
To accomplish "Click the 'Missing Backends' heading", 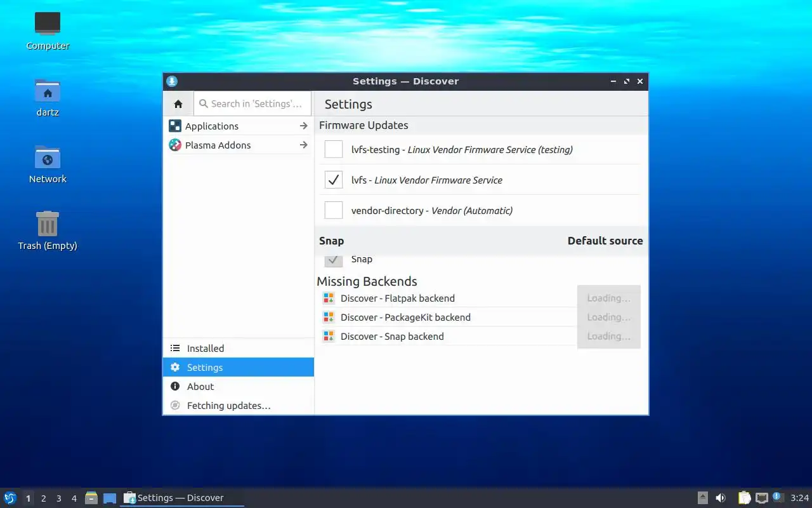I will [x=367, y=281].
